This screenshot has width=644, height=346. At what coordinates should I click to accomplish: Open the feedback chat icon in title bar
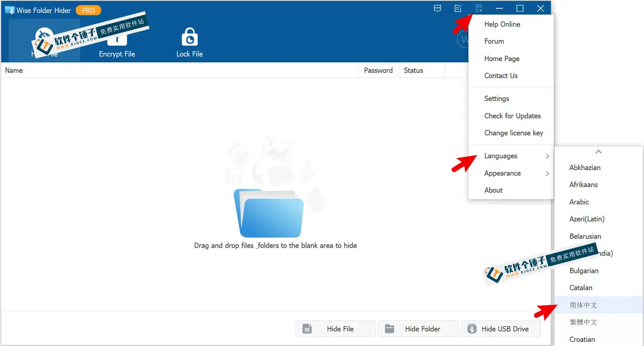coord(437,8)
